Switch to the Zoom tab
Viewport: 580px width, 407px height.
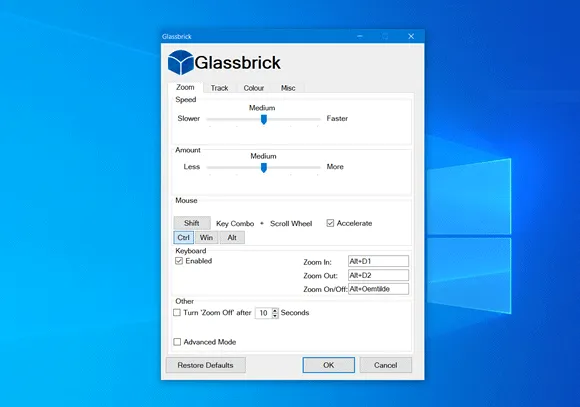pos(185,87)
